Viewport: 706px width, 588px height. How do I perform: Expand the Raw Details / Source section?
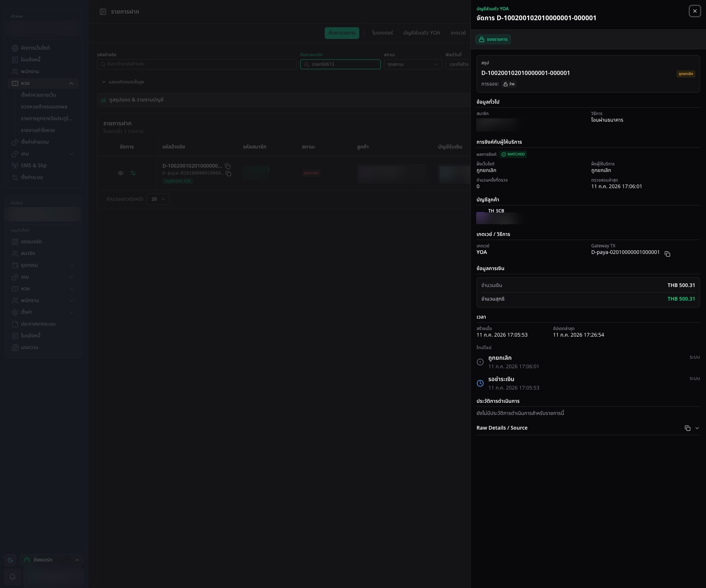(x=697, y=428)
